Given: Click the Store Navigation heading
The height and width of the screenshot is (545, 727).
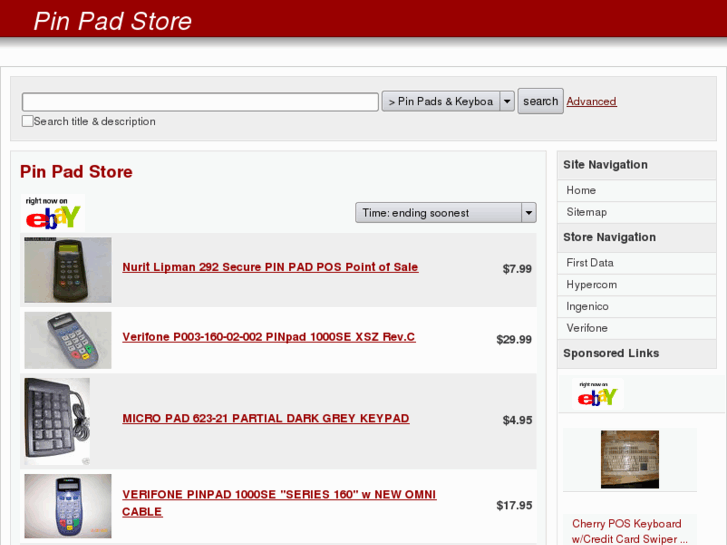Looking at the screenshot, I should (x=609, y=237).
